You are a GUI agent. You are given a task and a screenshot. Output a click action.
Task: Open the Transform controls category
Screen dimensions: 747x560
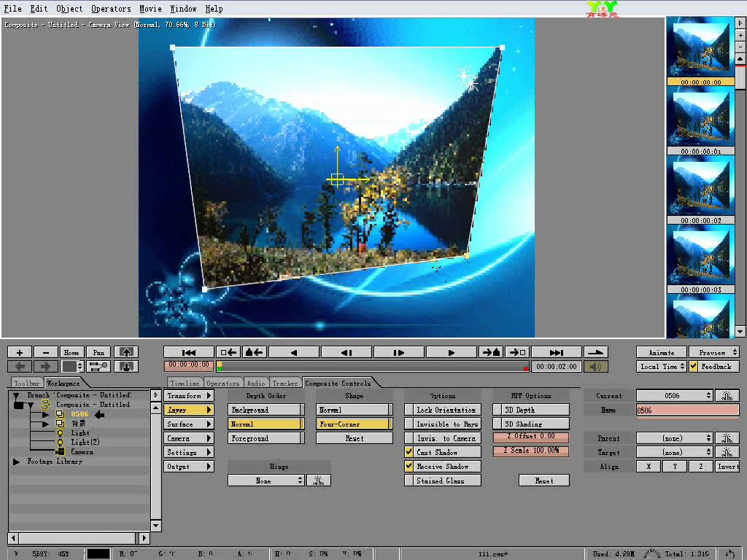pos(189,396)
